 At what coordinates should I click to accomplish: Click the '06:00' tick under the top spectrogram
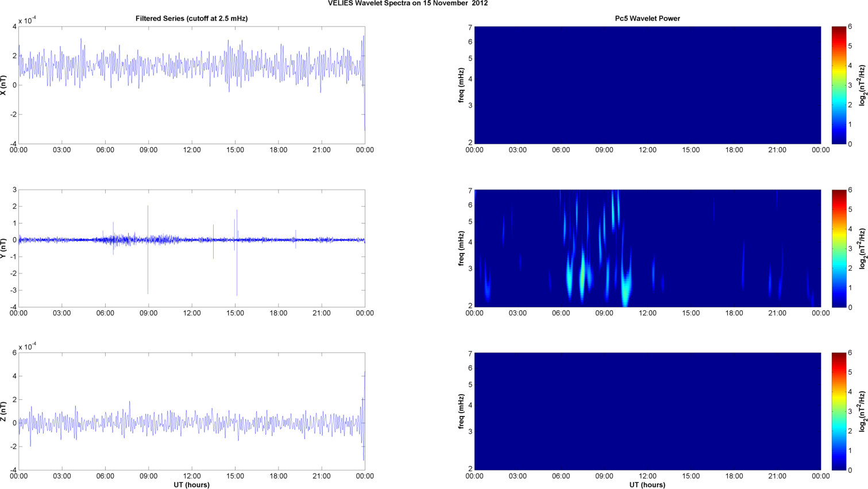tap(561, 150)
